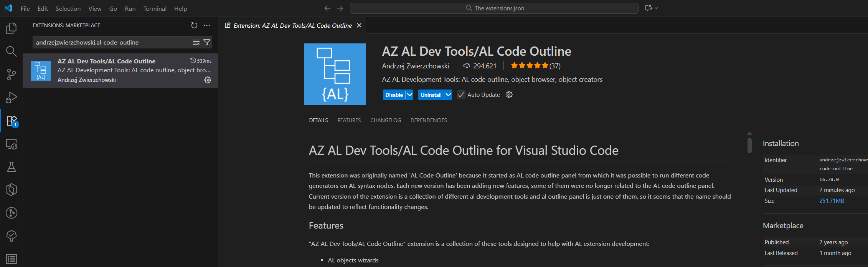Open Run and Debug view

tap(12, 98)
